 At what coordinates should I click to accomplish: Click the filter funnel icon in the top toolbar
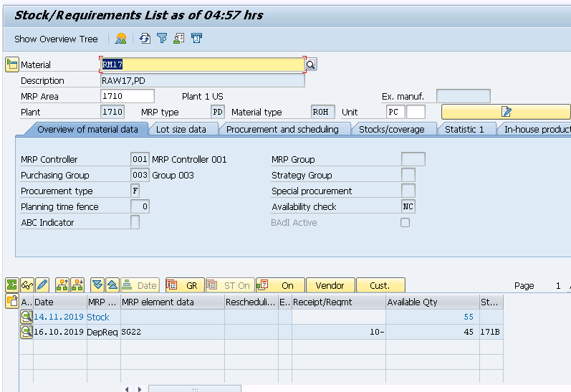click(163, 39)
